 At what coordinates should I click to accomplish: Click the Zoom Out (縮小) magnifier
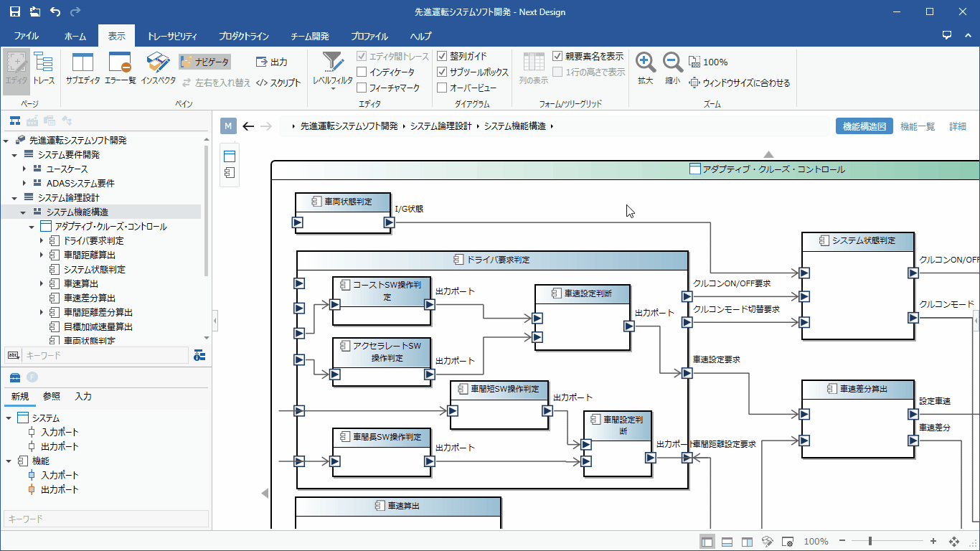[x=672, y=68]
